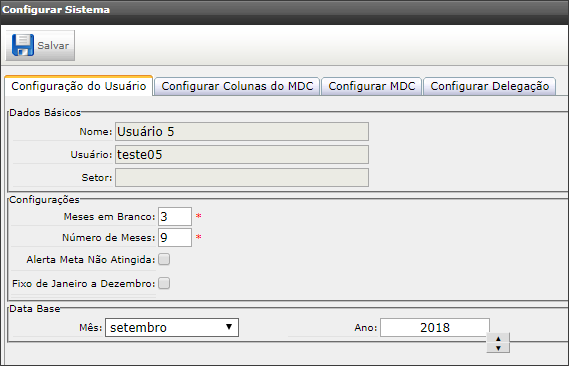Focus the Número de Meses input
The width and height of the screenshot is (569, 366).
click(x=175, y=238)
